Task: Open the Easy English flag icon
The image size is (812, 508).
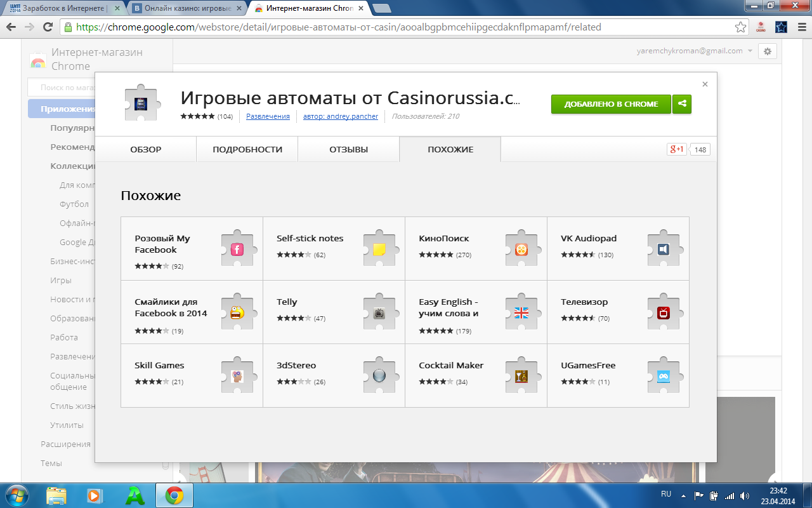Action: click(x=521, y=312)
